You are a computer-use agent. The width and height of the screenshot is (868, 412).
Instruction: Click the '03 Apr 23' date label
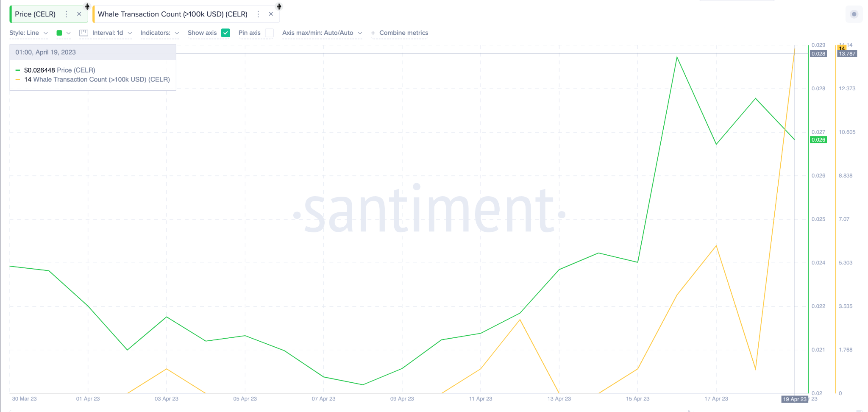167,399
